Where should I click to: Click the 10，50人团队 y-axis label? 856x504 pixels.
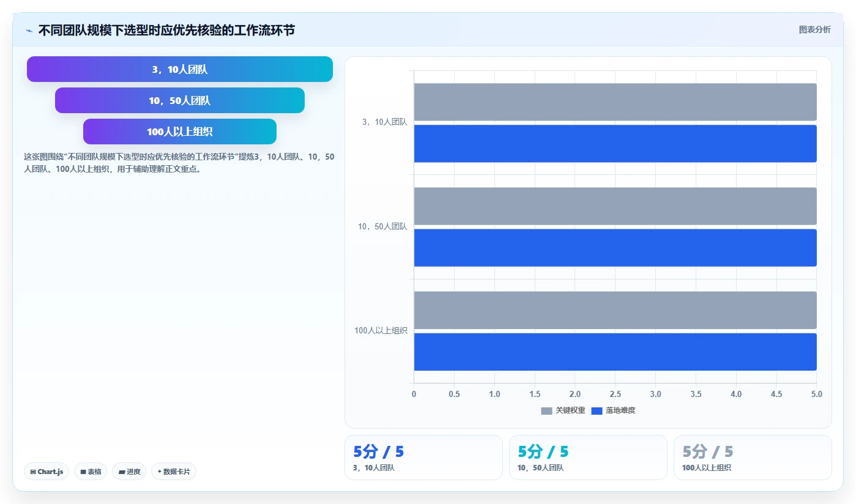point(382,226)
